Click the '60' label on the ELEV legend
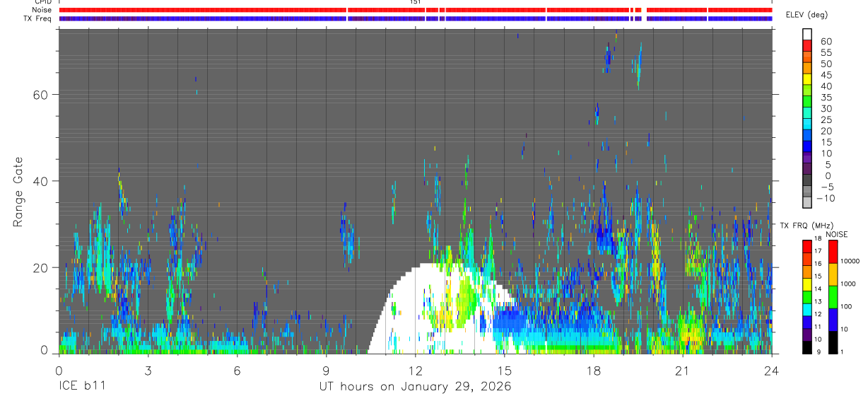 826,42
